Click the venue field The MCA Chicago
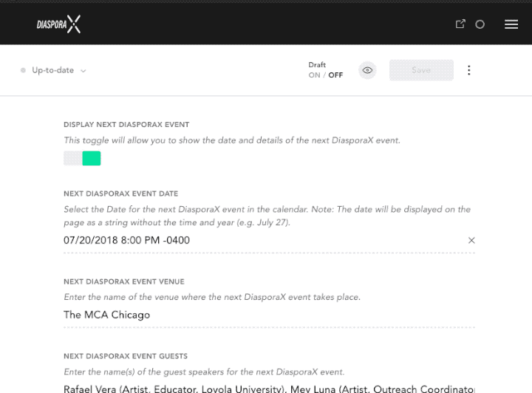The width and height of the screenshot is (532, 393). pyautogui.click(x=269, y=315)
